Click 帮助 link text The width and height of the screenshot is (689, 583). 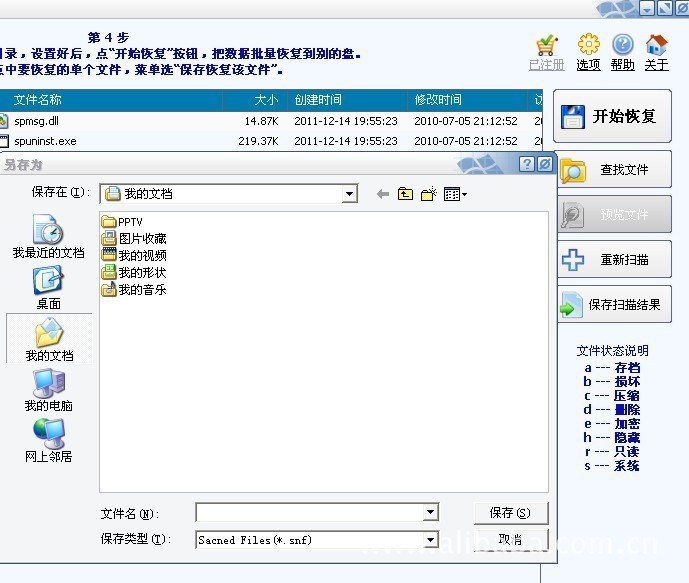pos(623,65)
